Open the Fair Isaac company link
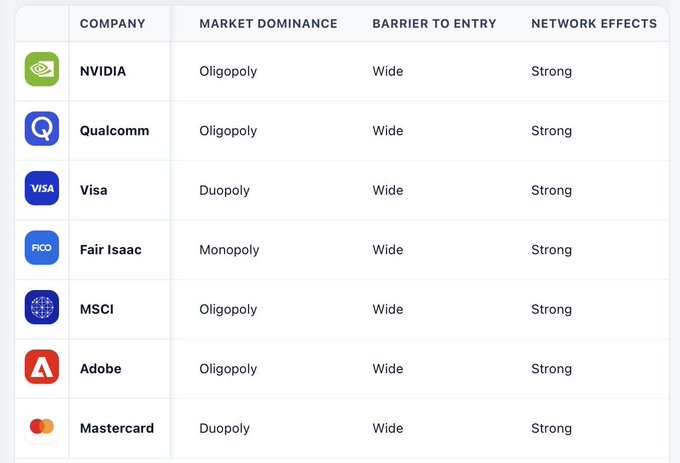 pos(111,249)
